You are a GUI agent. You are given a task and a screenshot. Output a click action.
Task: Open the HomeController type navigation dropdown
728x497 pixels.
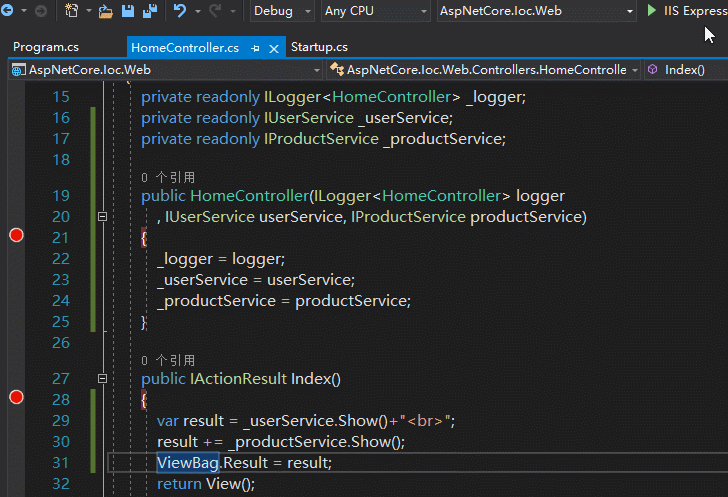tap(483, 70)
